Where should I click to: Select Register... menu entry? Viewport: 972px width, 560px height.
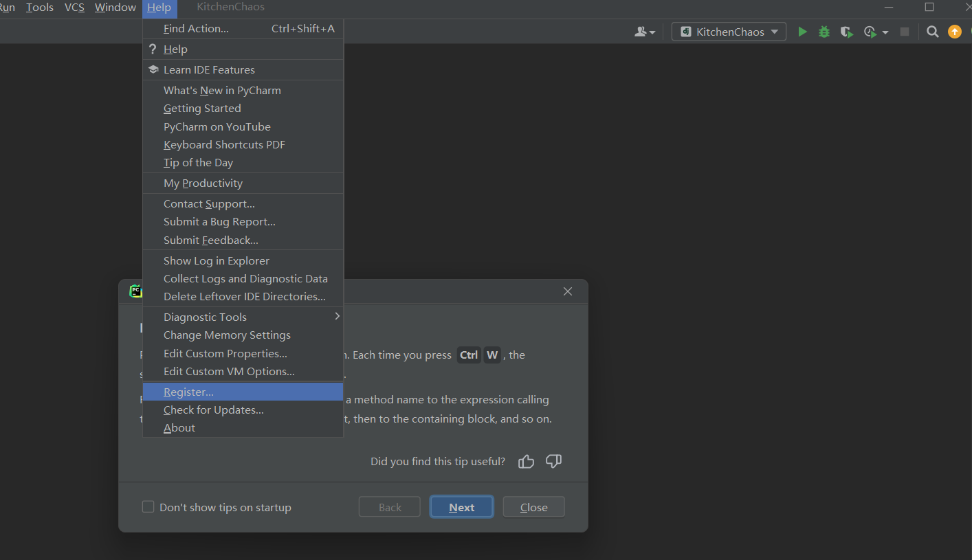(243, 392)
